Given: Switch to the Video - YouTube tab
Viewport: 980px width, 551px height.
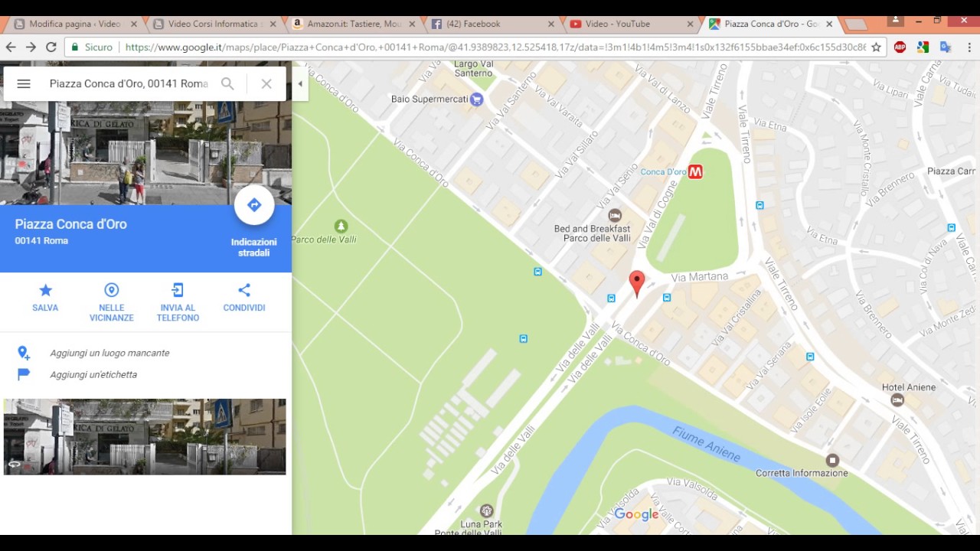Looking at the screenshot, I should click(632, 24).
